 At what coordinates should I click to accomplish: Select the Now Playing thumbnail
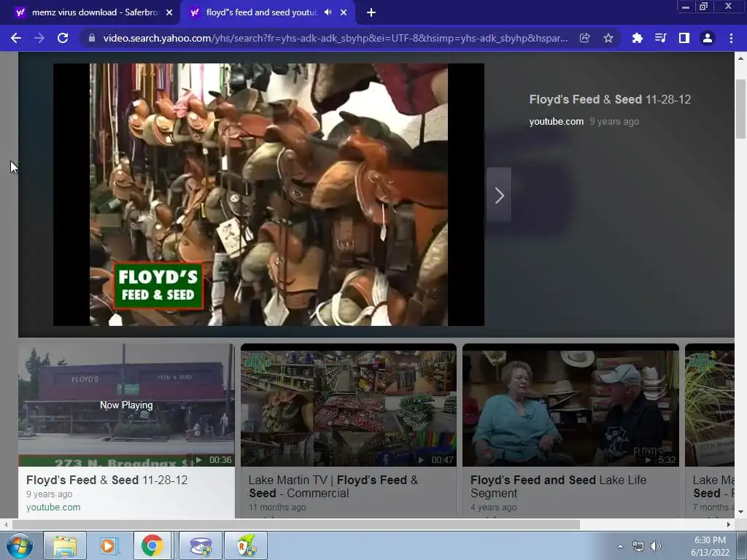click(x=126, y=405)
